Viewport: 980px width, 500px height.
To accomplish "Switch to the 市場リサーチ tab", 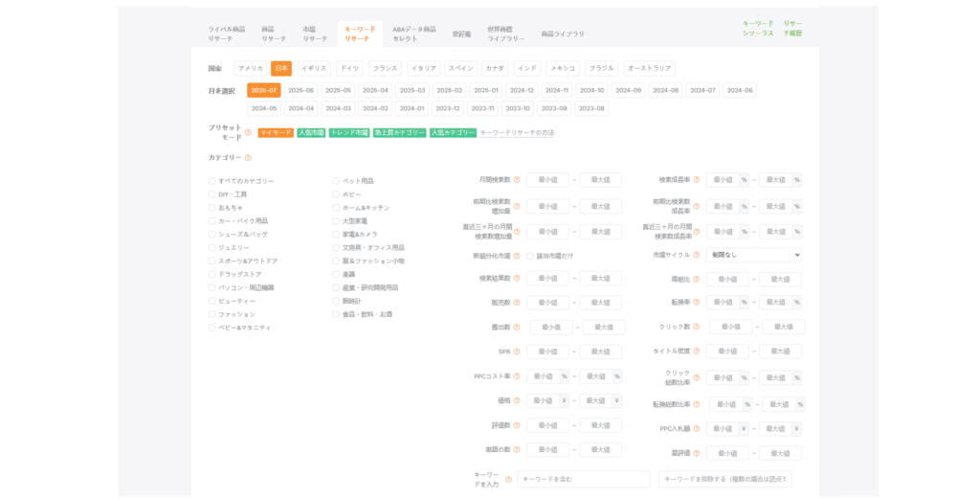I will click(315, 34).
